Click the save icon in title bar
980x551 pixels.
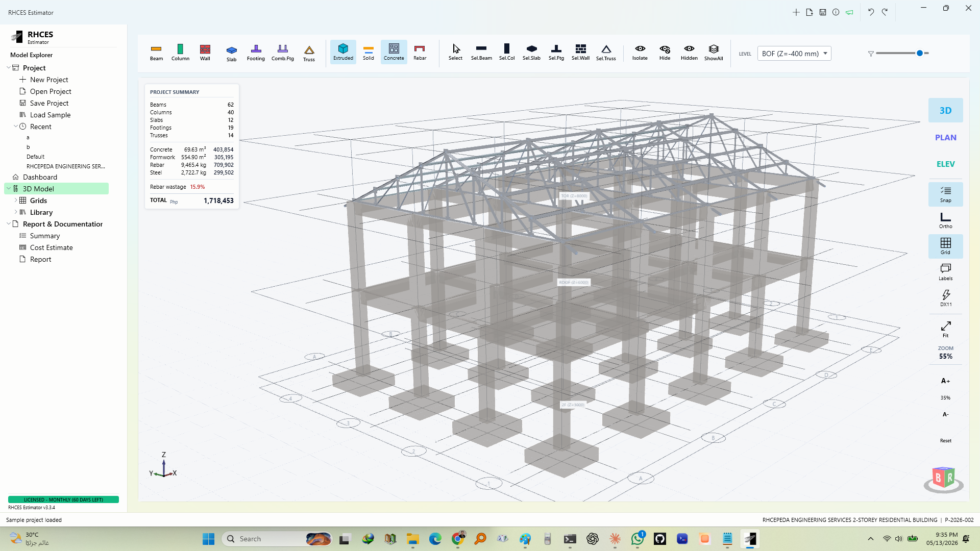point(823,12)
